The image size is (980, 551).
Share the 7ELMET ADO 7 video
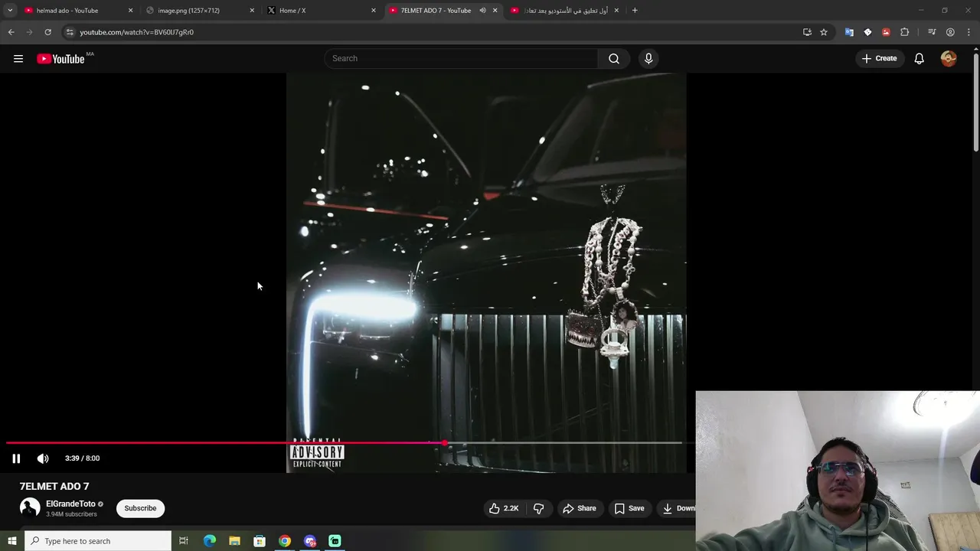579,508
